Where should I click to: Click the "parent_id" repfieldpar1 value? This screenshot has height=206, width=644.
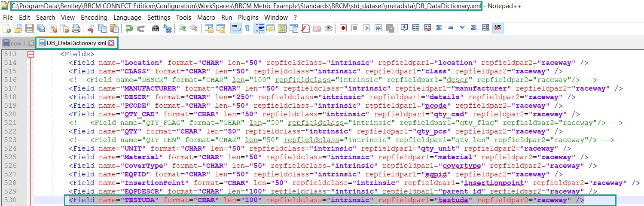point(462,191)
